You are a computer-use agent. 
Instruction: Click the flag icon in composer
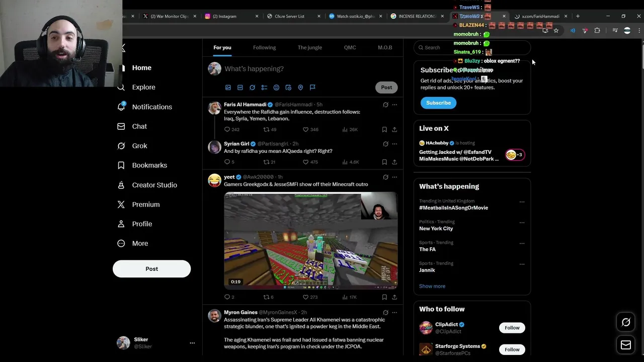tap(312, 87)
